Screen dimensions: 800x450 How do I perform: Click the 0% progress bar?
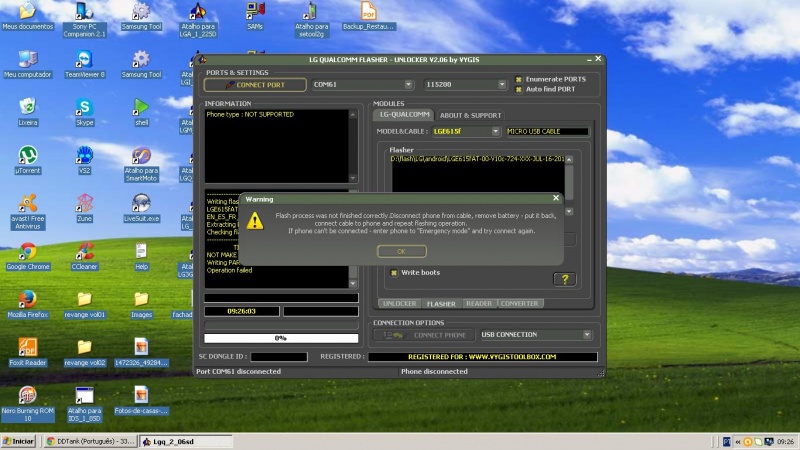(281, 338)
